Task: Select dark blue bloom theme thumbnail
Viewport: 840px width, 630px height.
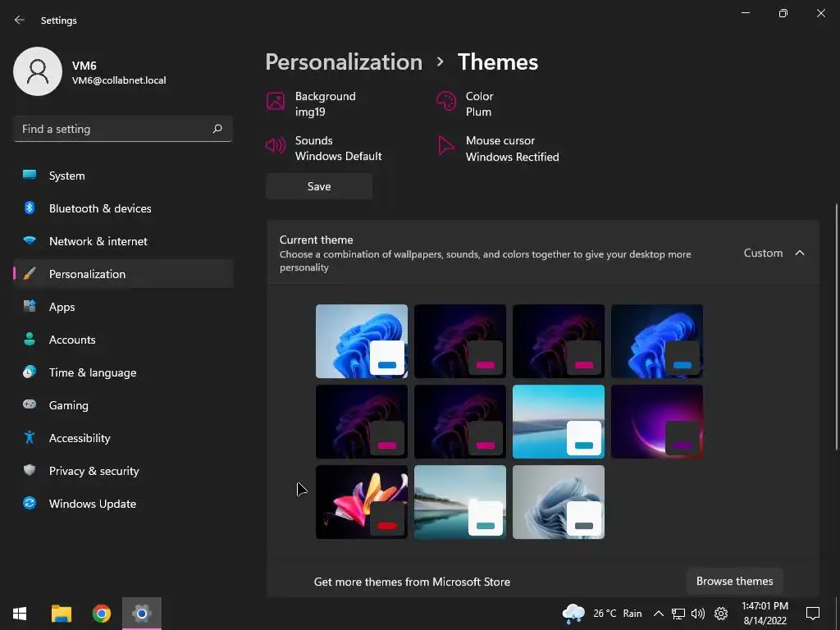Action: pyautogui.click(x=657, y=341)
